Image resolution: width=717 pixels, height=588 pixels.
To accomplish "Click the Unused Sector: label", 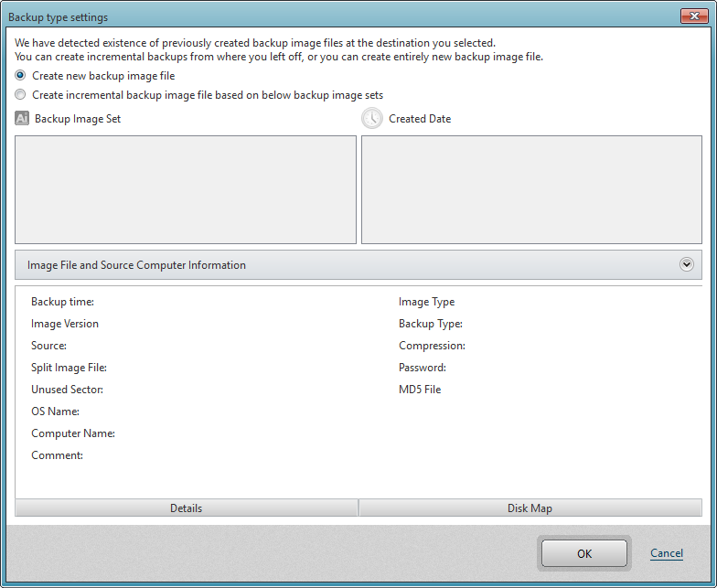I will point(68,390).
